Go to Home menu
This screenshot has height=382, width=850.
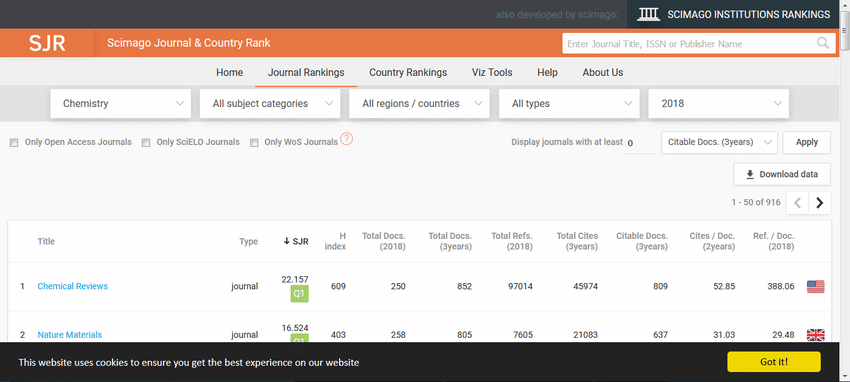click(229, 73)
